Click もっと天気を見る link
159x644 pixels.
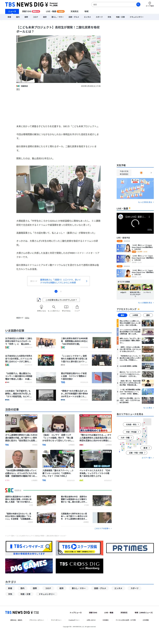[x=146, y=202]
